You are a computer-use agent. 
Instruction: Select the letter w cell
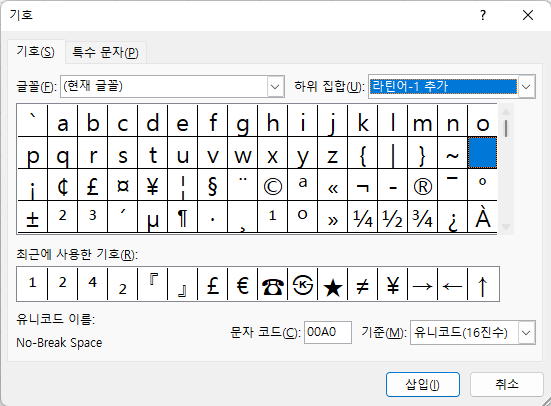tap(242, 153)
